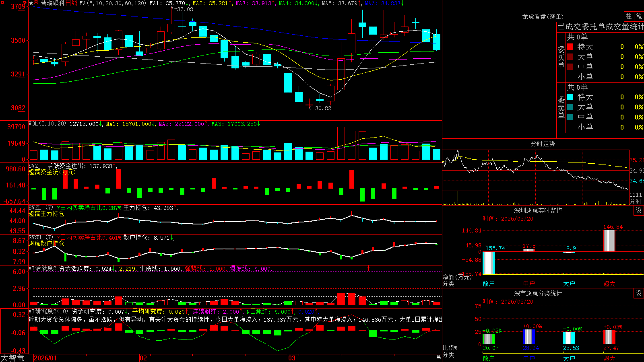Screen dimensions: 644x362
Task: Click the dark red 中单 buy-order swatch
Action: [x=570, y=66]
